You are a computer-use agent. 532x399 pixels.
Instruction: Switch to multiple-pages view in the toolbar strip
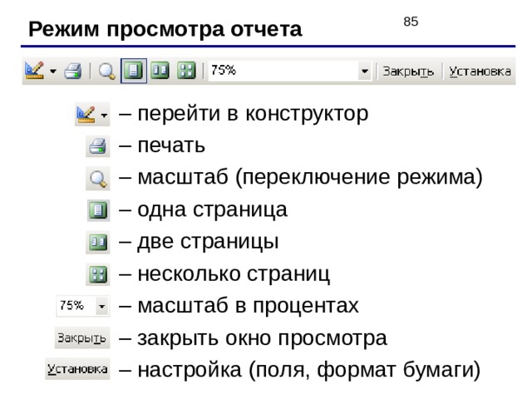coord(186,71)
